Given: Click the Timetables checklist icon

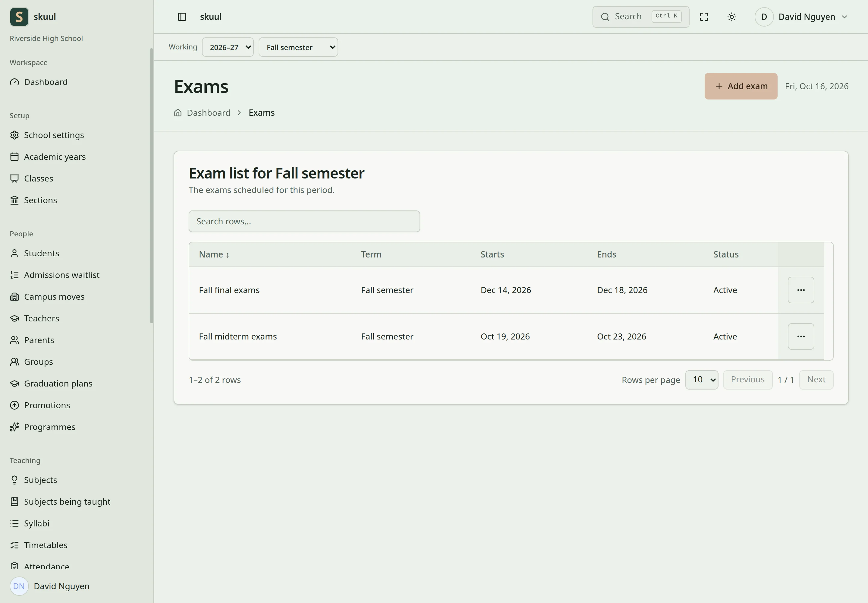Looking at the screenshot, I should point(14,545).
